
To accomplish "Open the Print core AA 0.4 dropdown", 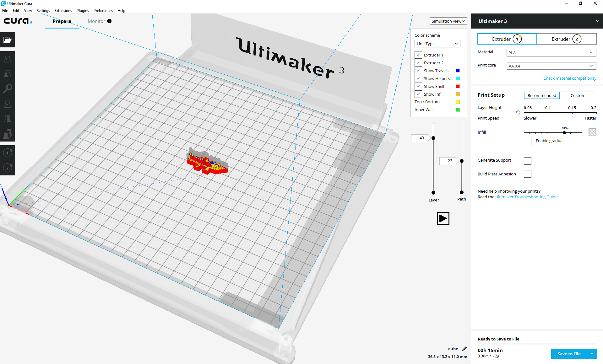I will click(551, 66).
